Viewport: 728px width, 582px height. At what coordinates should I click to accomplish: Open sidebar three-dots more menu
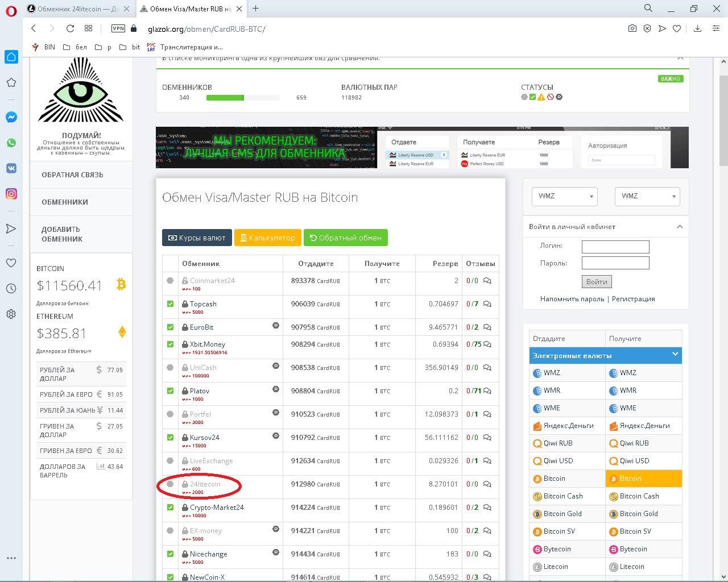[11, 558]
